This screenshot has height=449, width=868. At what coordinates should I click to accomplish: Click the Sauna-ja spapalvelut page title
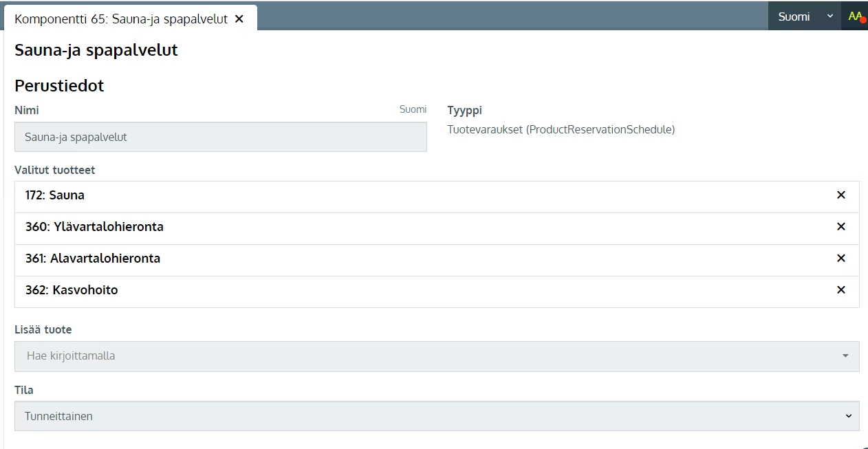(96, 50)
